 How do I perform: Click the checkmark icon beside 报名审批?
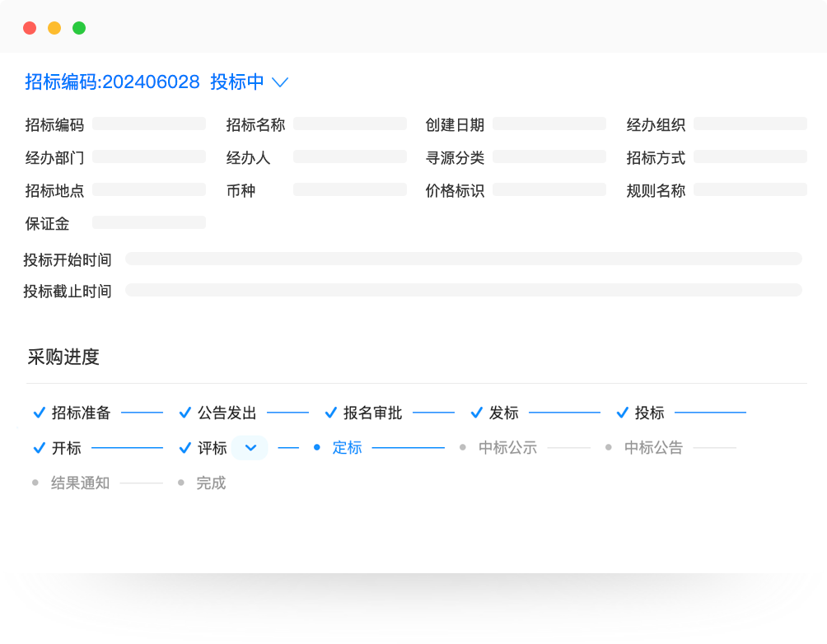point(330,413)
